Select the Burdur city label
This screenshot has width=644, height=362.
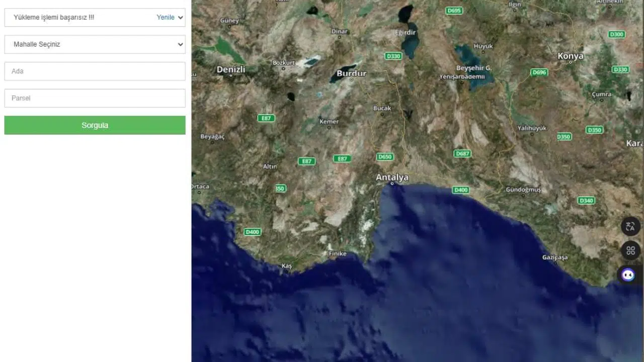351,73
